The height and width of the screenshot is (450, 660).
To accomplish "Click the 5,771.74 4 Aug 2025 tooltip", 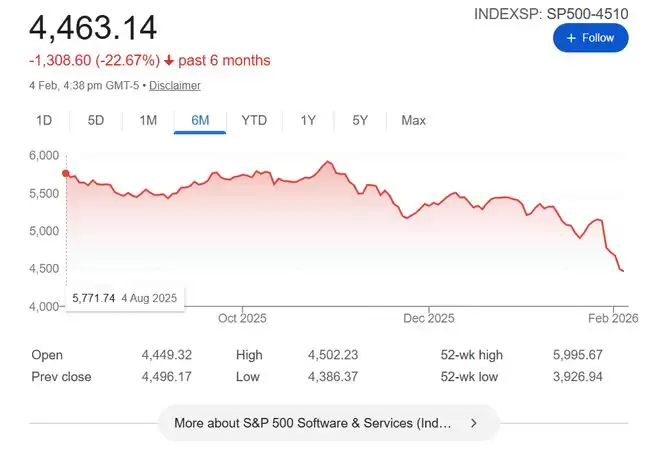I will pos(125,298).
